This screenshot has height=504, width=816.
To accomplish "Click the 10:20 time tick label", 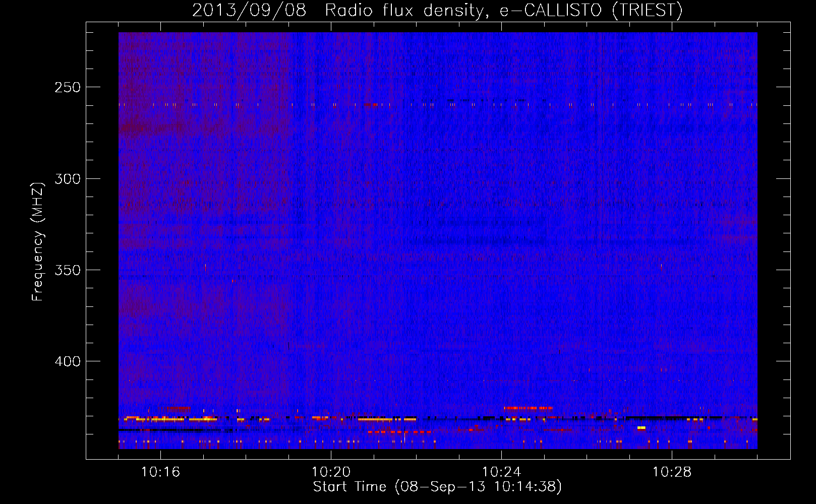I will click(331, 472).
